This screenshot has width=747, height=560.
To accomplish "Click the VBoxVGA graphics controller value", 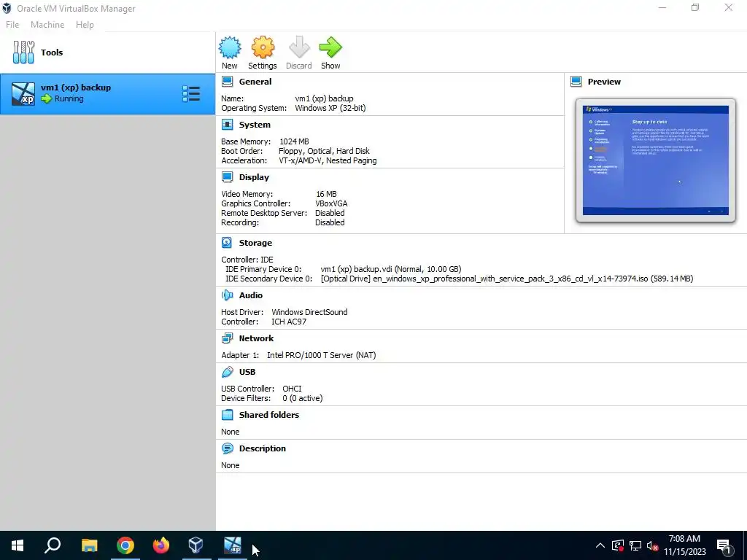I will coord(331,203).
